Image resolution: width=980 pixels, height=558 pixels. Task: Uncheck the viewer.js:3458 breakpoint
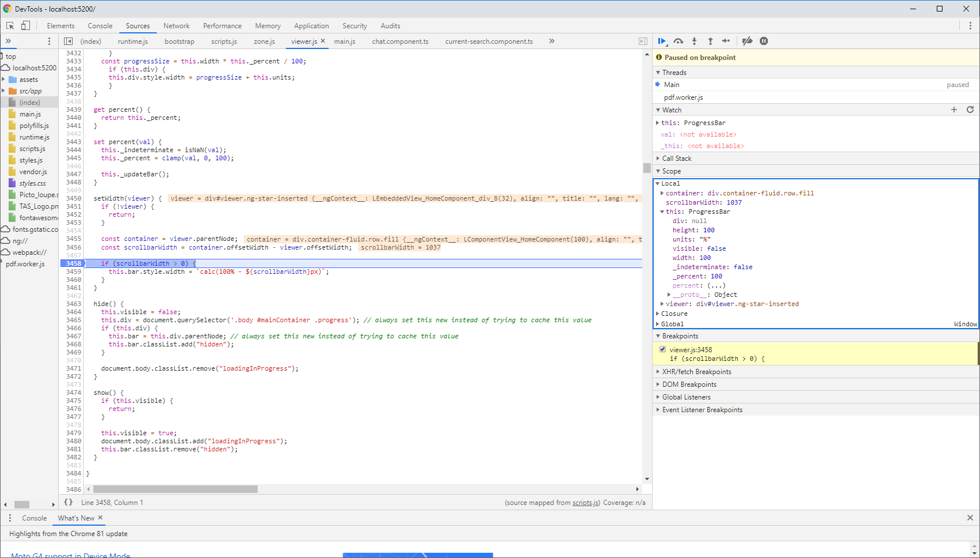tap(663, 349)
